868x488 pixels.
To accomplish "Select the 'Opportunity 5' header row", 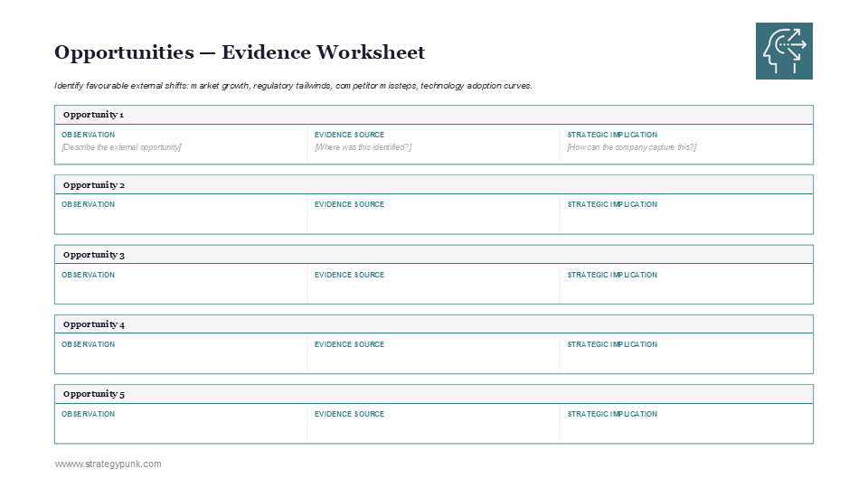I will 433,394.
